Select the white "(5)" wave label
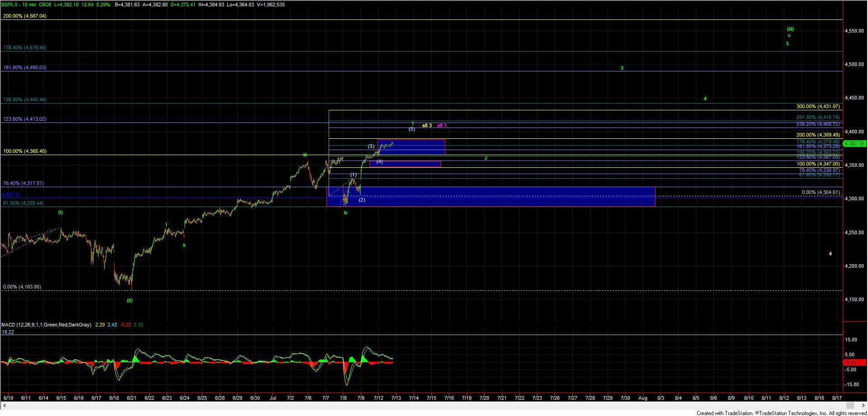This screenshot has width=868, height=416. [x=411, y=129]
